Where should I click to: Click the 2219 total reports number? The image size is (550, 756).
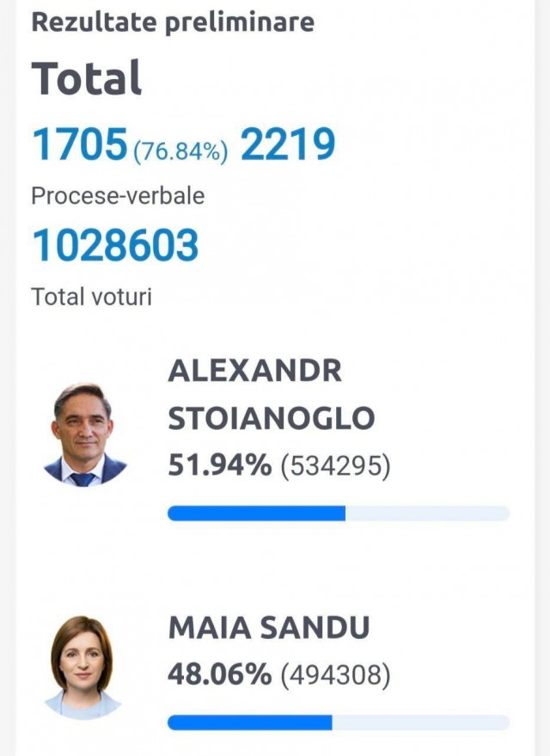coord(287,144)
